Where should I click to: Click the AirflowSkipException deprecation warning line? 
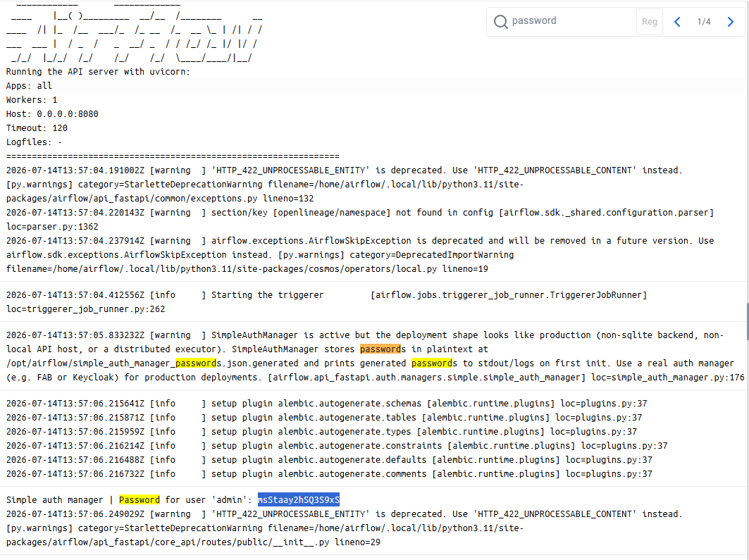point(359,241)
